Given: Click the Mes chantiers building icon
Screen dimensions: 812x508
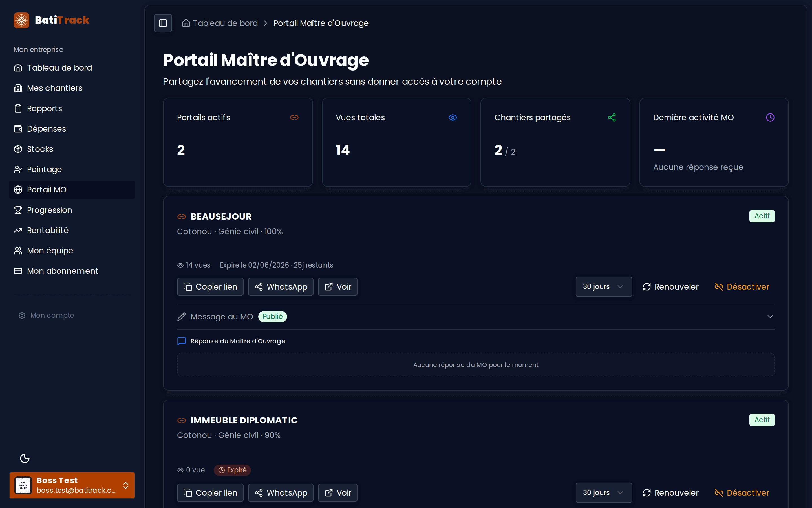Looking at the screenshot, I should coord(18,88).
